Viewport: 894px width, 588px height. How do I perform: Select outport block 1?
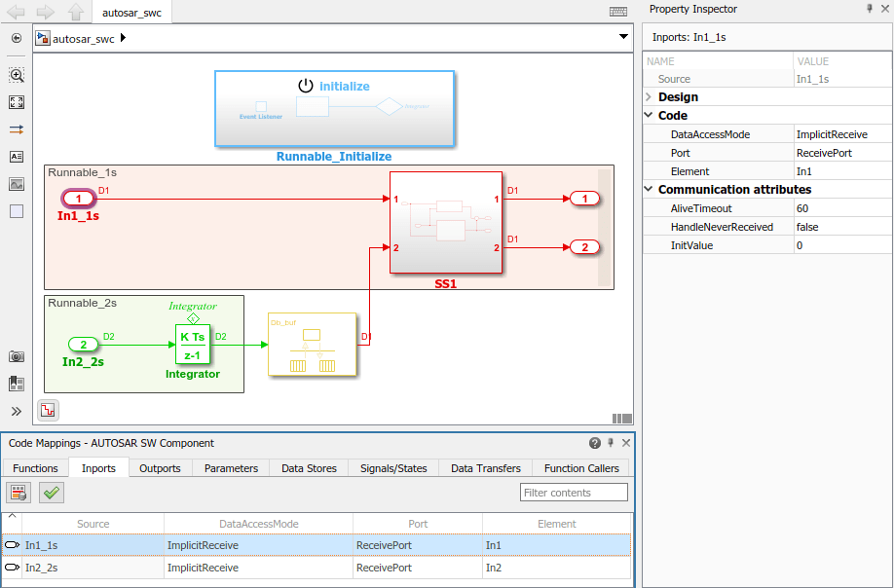[585, 199]
